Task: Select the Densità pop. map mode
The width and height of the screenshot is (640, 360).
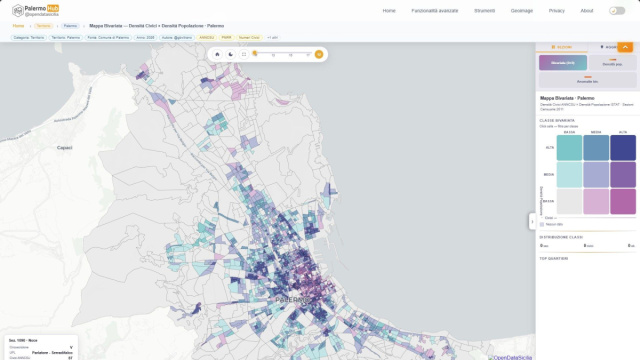Action: [612, 63]
